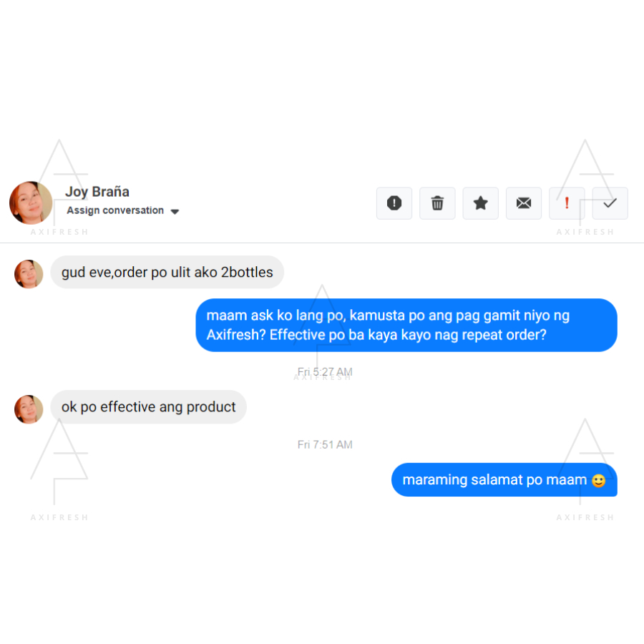Screen dimensions: 644x644
Task: Click the '2bottles' order message bubble
Action: [167, 272]
